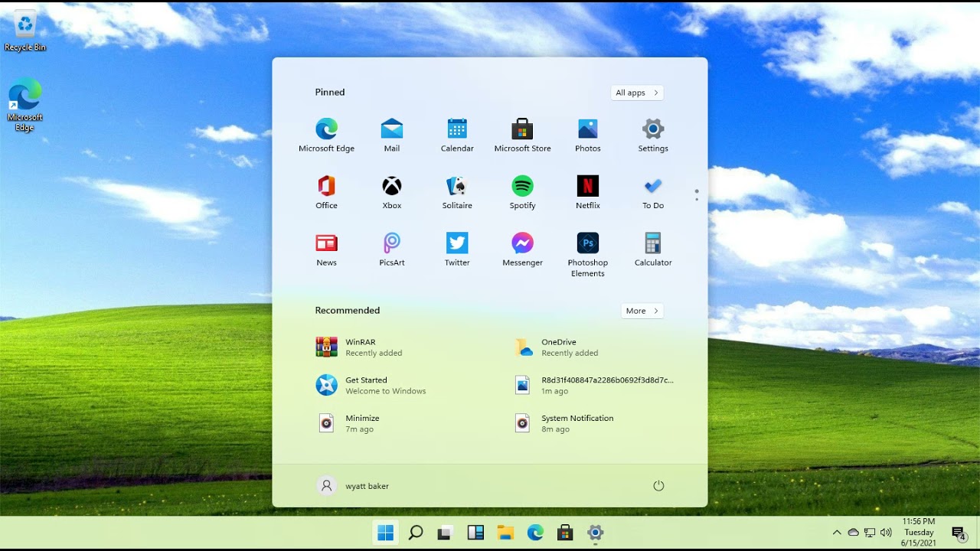980x551 pixels.
Task: Open the Photos app
Action: pyautogui.click(x=588, y=135)
